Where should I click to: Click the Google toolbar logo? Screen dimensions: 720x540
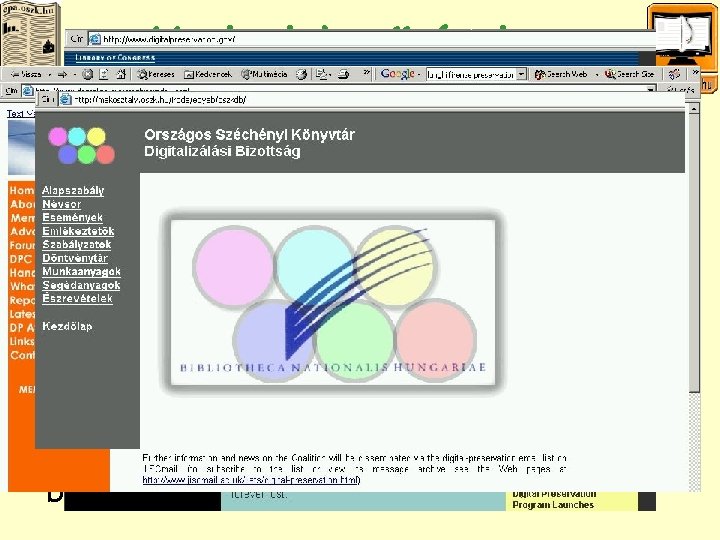(x=398, y=74)
